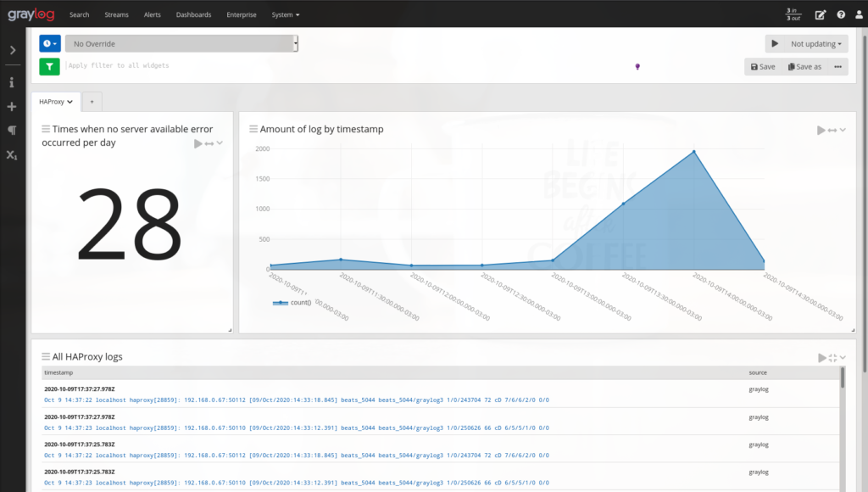868x492 pixels.
Task: Open the blue time range clock dropdown
Action: (49, 43)
